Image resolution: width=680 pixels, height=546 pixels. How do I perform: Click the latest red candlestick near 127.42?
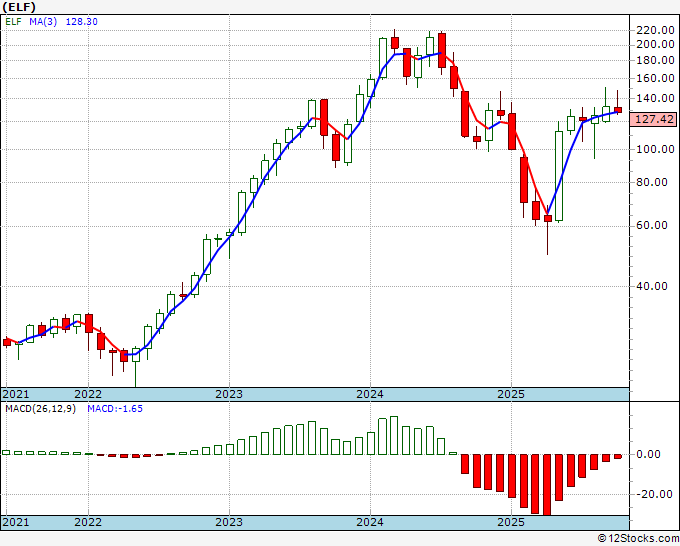(618, 110)
